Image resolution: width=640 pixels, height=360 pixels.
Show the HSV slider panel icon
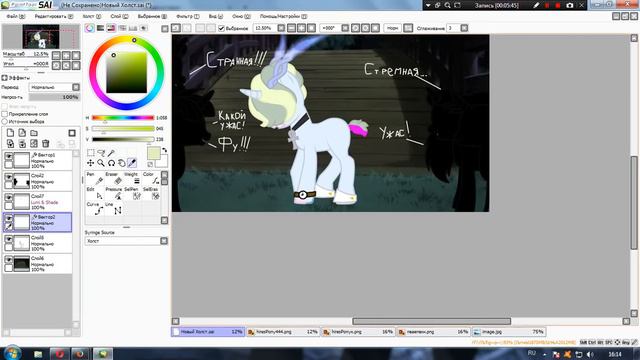click(x=111, y=28)
